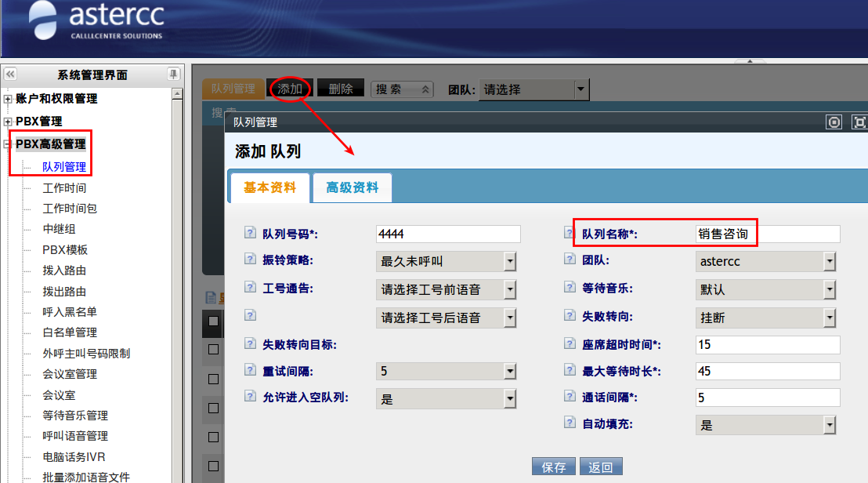This screenshot has width=868, height=483.
Task: Tick the header checkbox in queue list
Action: [x=213, y=321]
